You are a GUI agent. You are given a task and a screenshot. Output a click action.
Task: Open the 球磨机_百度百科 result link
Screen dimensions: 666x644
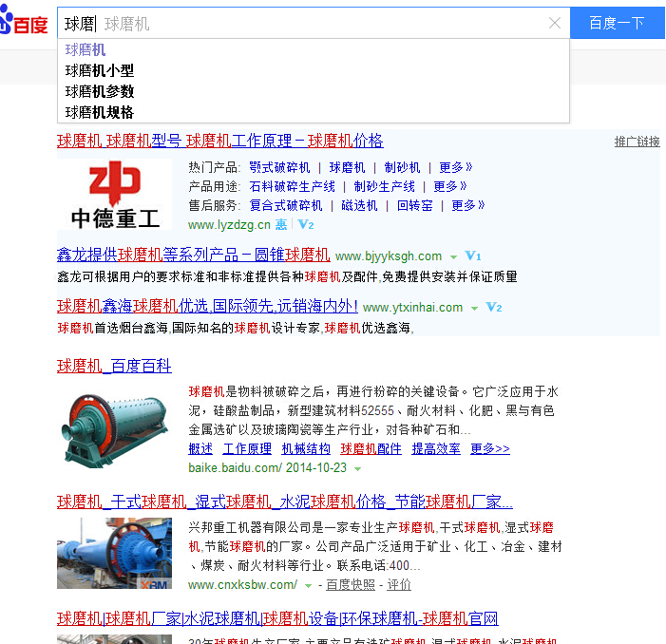(x=114, y=366)
